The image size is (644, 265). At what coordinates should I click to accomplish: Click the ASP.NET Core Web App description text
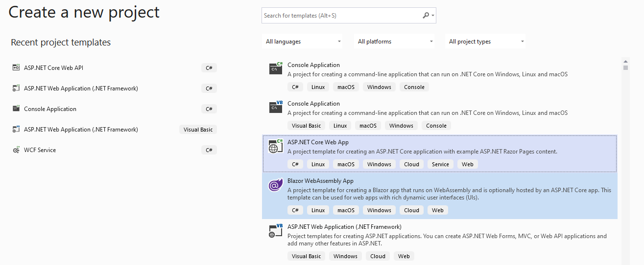422,152
